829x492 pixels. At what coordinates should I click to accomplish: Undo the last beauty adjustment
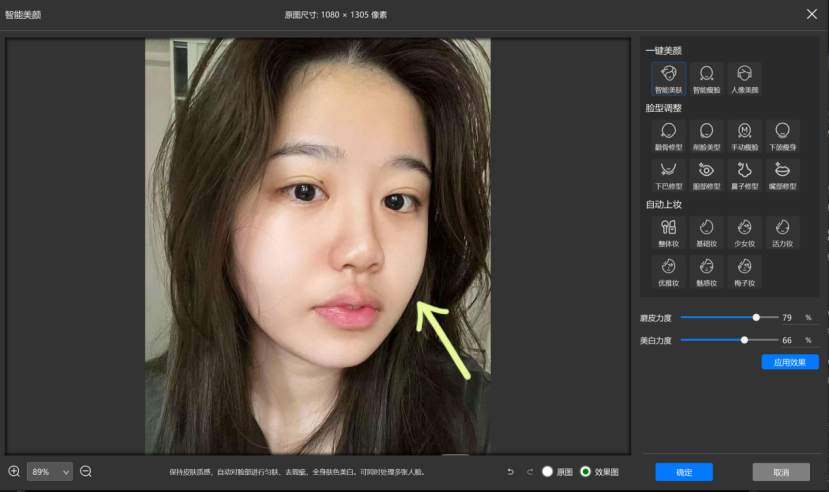point(510,472)
